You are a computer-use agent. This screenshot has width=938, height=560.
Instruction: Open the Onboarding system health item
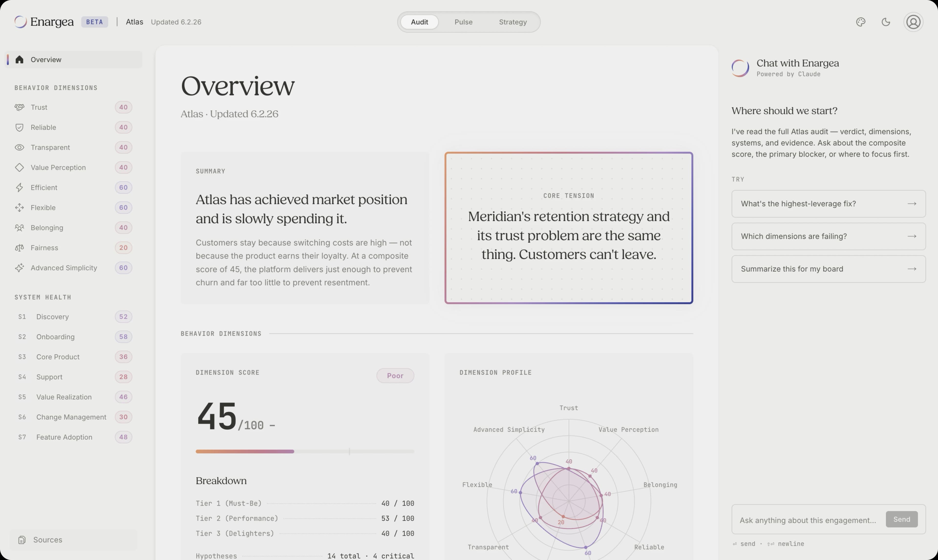(x=73, y=337)
